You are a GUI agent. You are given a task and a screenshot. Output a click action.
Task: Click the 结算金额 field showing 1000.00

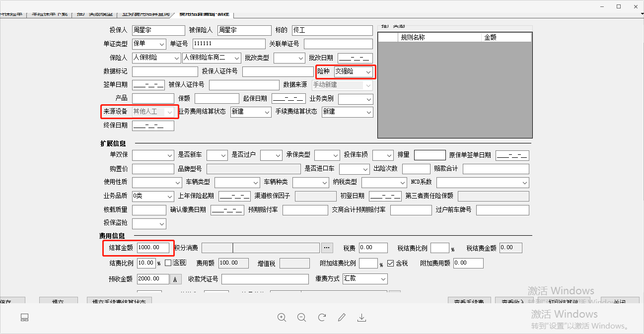(x=153, y=247)
